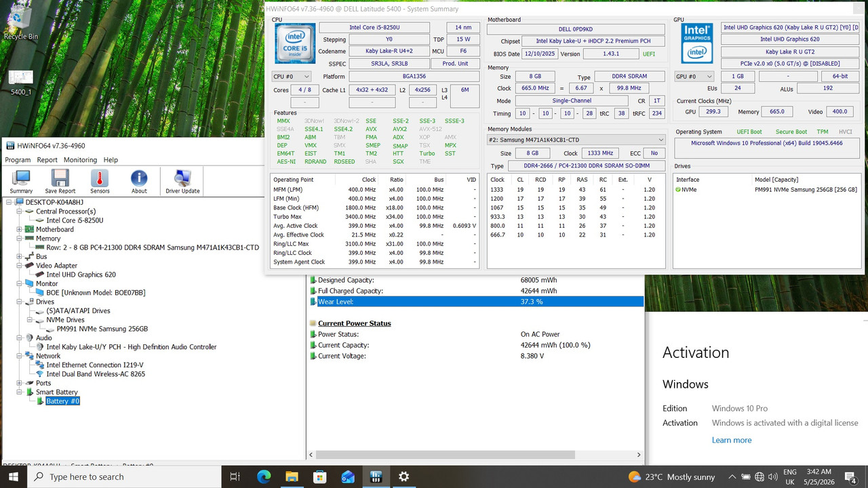Select the 5400_1 file on the desktop
868x488 pixels.
point(21,81)
